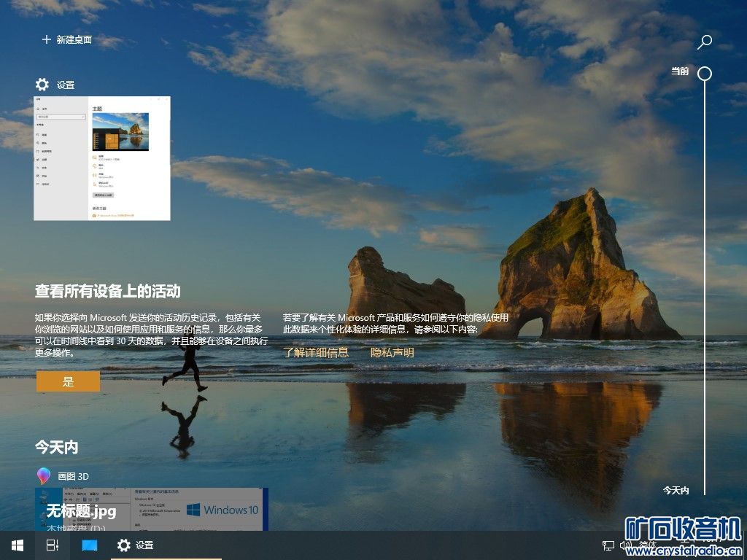Click the Settings gear icon above the thumbnail
Image resolution: width=747 pixels, height=560 pixels.
pos(42,85)
